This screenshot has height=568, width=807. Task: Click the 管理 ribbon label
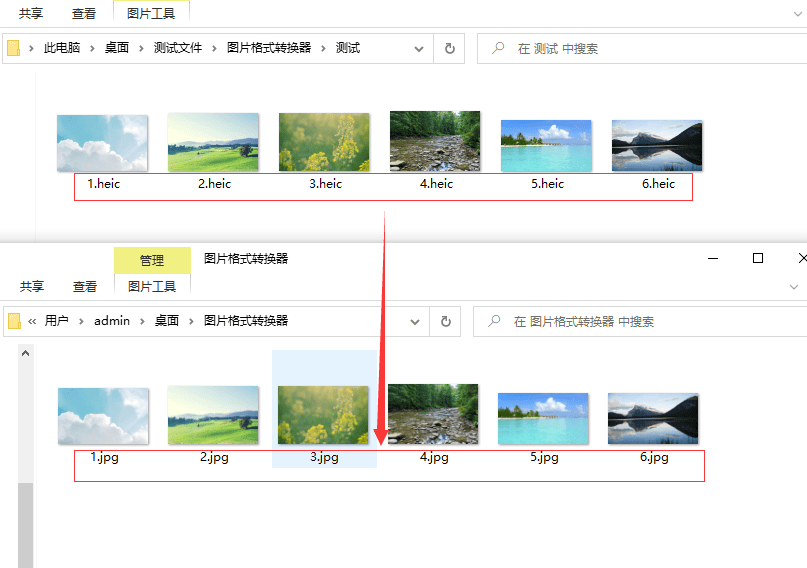(x=152, y=260)
